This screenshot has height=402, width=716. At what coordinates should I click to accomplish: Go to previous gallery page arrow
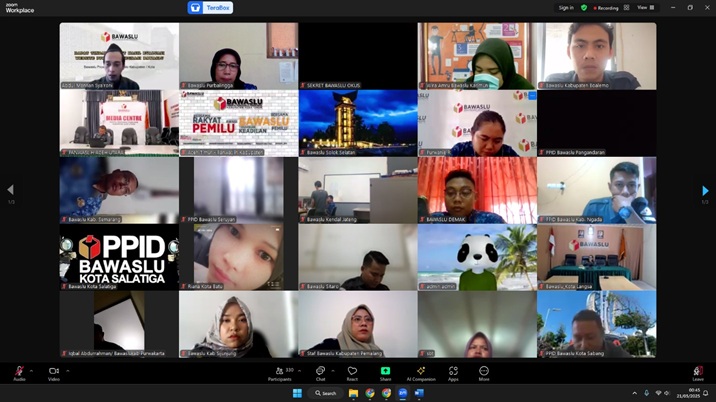click(11, 190)
